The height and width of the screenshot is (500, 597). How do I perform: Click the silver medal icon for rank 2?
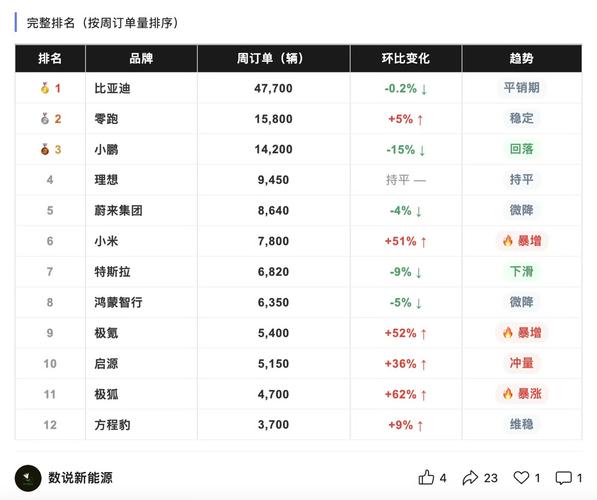click(45, 118)
